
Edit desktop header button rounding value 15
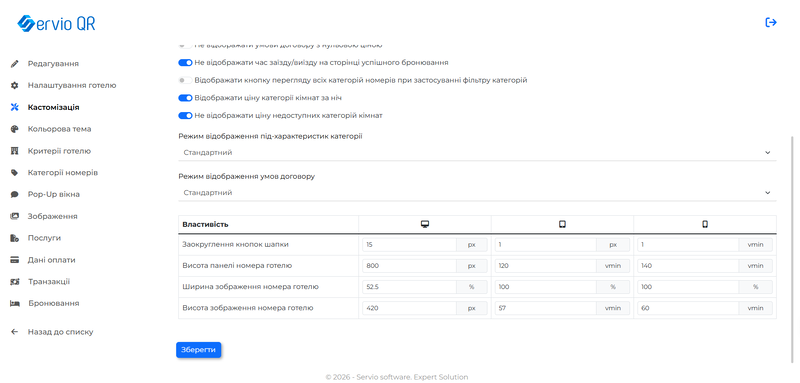(409, 245)
